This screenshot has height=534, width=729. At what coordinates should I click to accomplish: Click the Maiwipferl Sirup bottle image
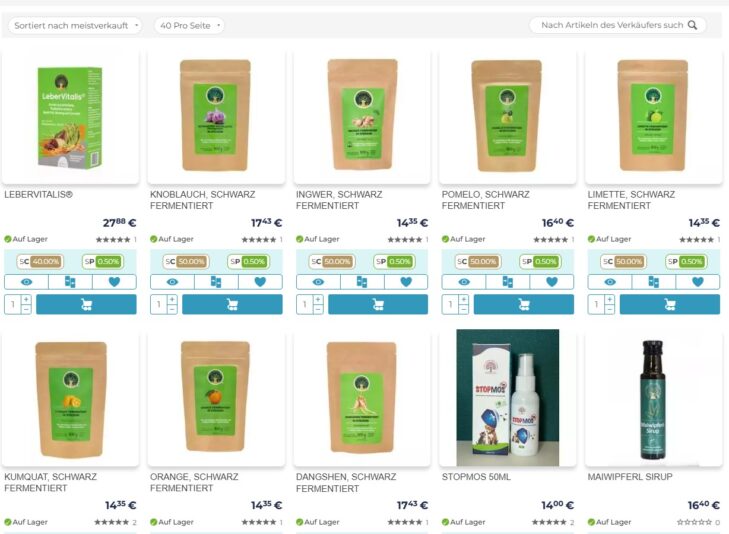click(x=653, y=400)
